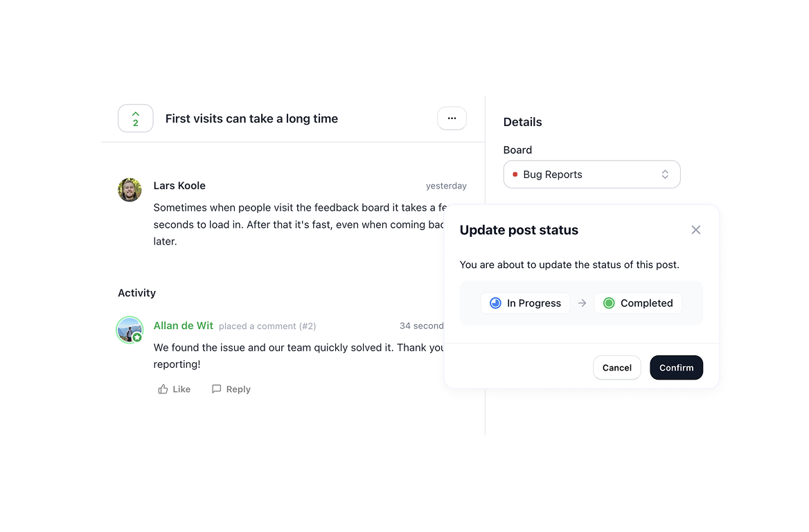This screenshot has width=809, height=532.
Task: Click the thumbs-up Like icon
Action: pyautogui.click(x=163, y=389)
